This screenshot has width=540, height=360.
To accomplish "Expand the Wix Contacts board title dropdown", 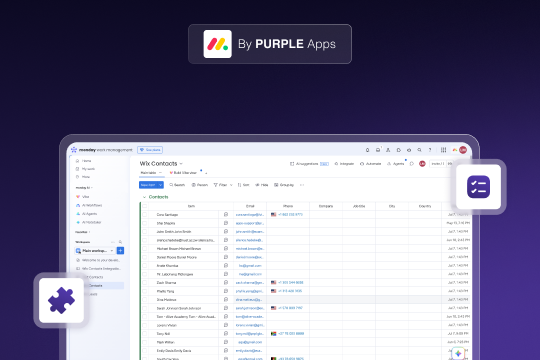I will click(181, 164).
